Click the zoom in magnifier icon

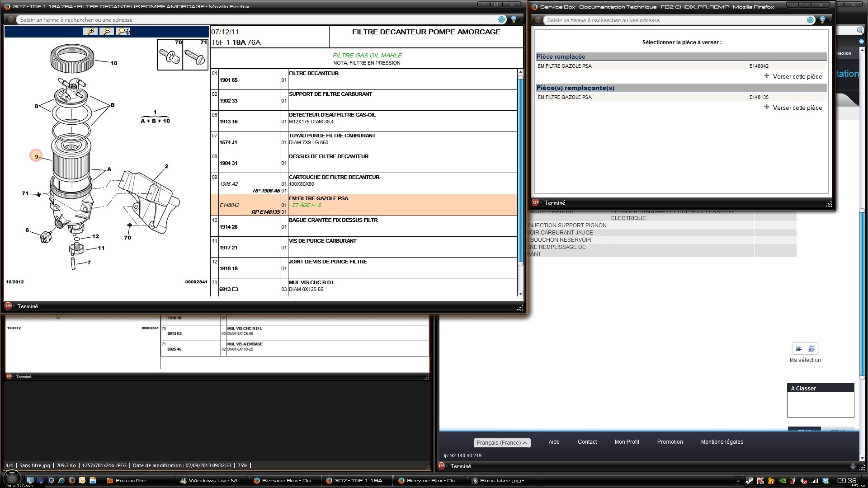click(x=90, y=31)
